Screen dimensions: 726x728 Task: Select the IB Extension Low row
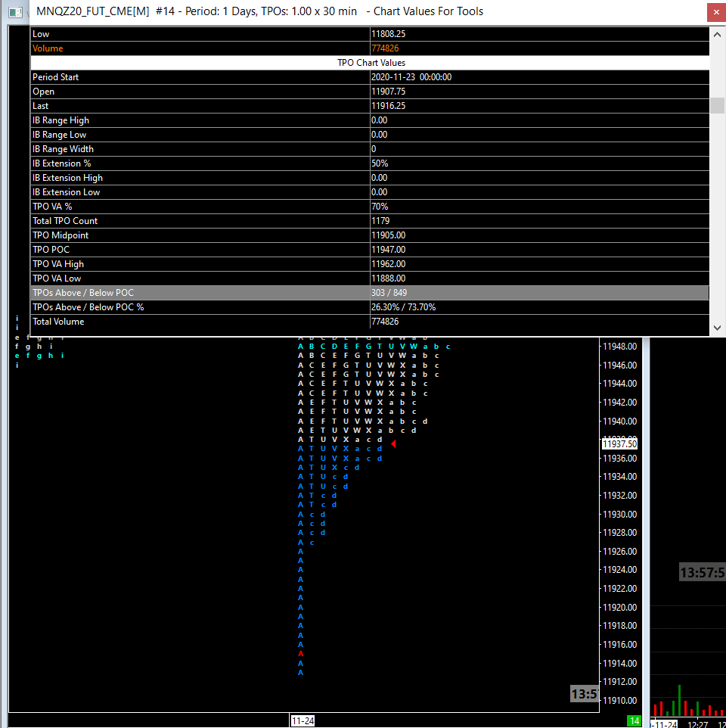(370, 192)
